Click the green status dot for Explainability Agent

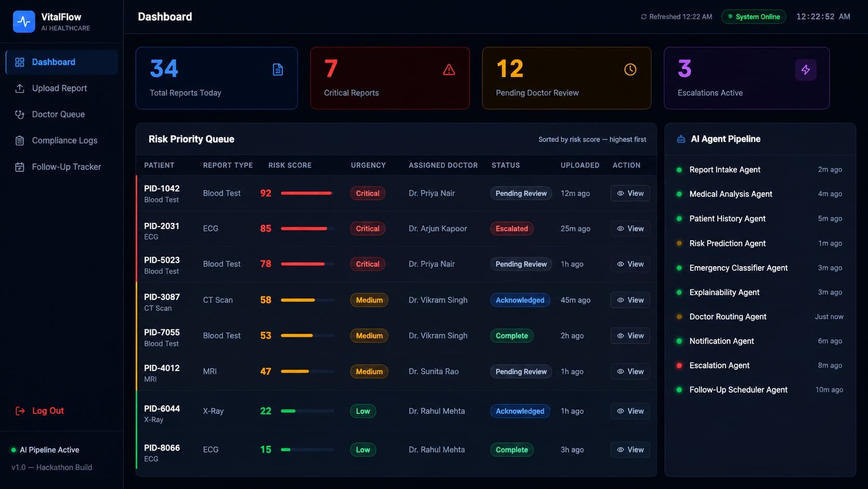tap(679, 293)
